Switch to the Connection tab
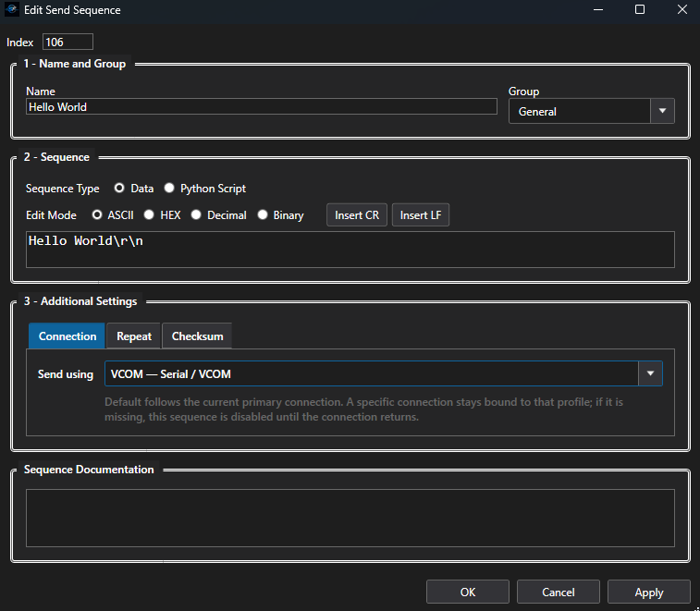The image size is (700, 611). (x=67, y=336)
